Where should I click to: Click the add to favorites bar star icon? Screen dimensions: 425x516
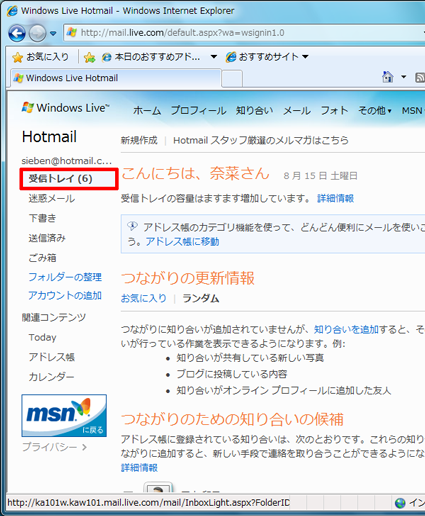tap(89, 57)
